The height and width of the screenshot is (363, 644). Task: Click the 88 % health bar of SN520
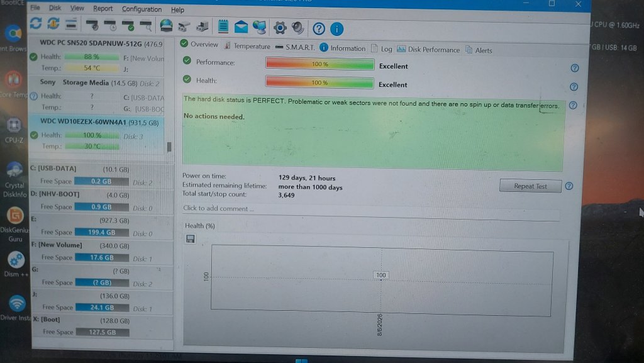(92, 57)
